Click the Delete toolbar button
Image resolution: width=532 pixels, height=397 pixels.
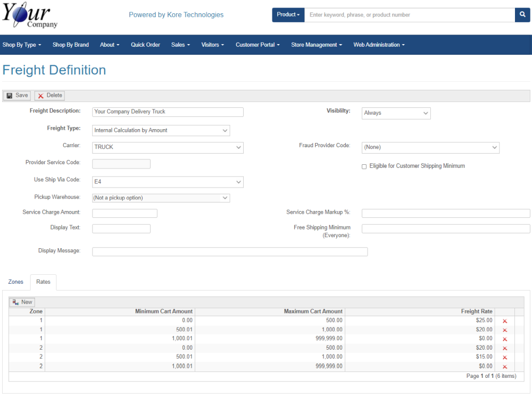pos(49,96)
